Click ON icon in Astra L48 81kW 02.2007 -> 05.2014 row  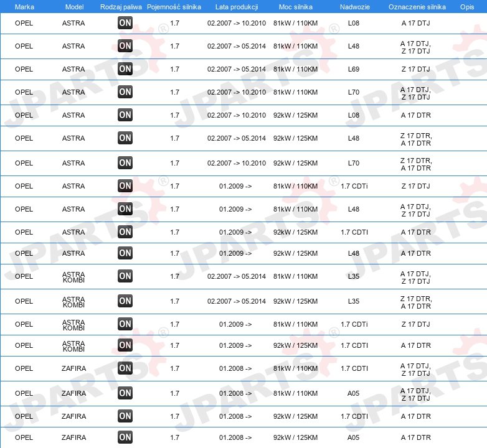pyautogui.click(x=125, y=46)
